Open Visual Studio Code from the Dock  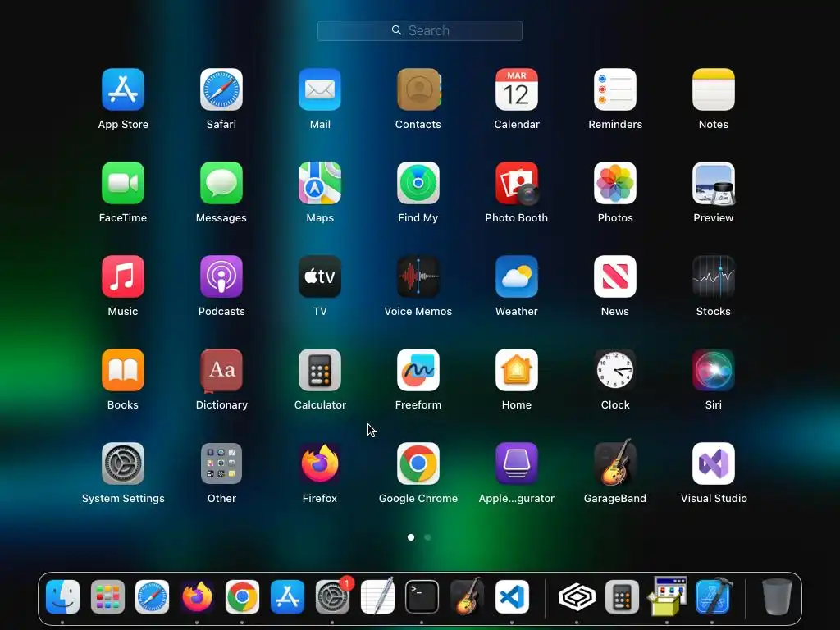pos(512,596)
